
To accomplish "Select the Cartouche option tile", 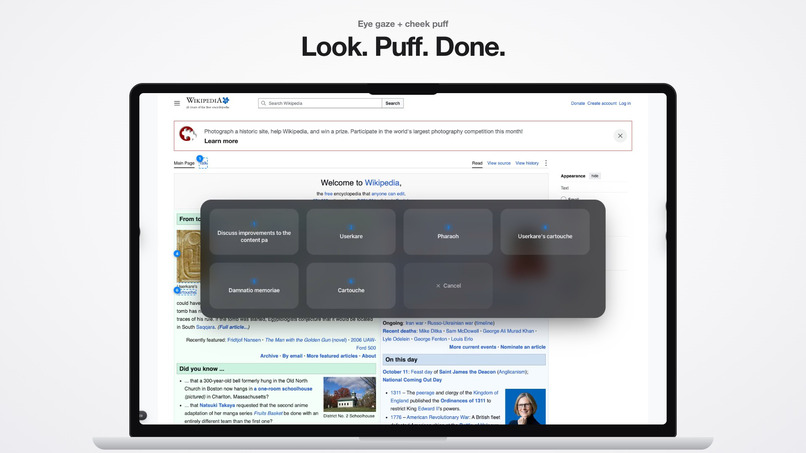I will pyautogui.click(x=351, y=286).
